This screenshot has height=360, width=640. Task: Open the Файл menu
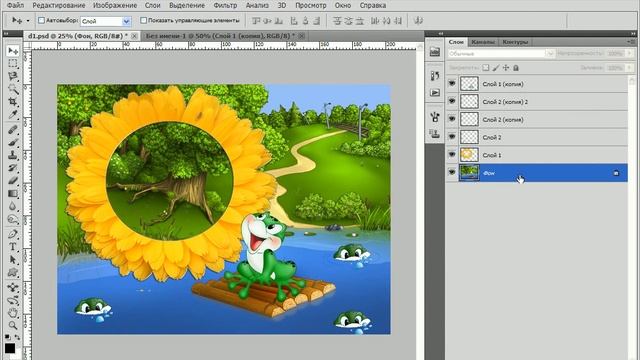click(x=16, y=6)
